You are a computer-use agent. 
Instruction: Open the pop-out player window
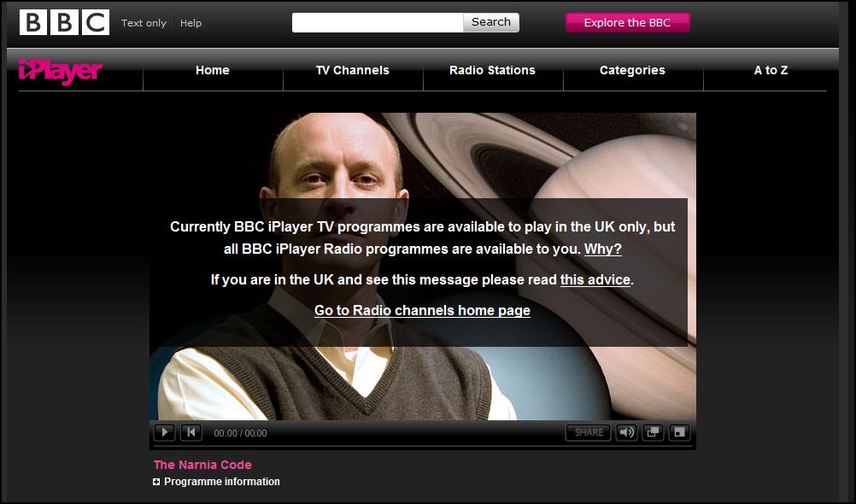click(x=653, y=432)
